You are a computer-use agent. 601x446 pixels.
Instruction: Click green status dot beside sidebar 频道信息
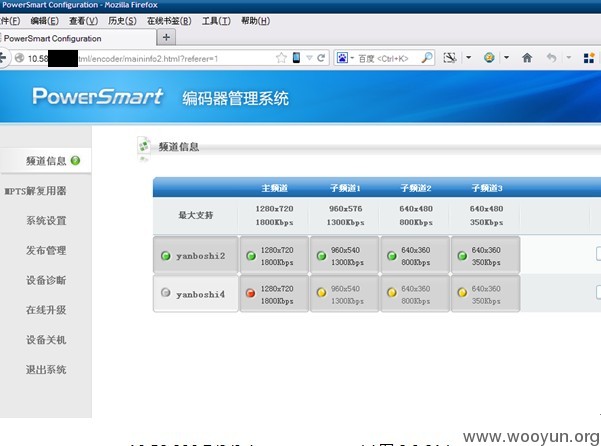click(76, 161)
